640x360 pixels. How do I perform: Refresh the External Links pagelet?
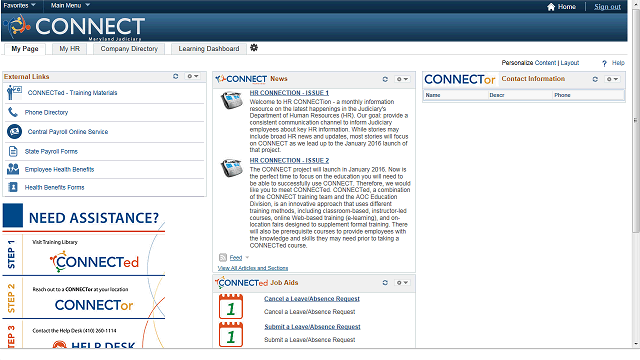(176, 76)
